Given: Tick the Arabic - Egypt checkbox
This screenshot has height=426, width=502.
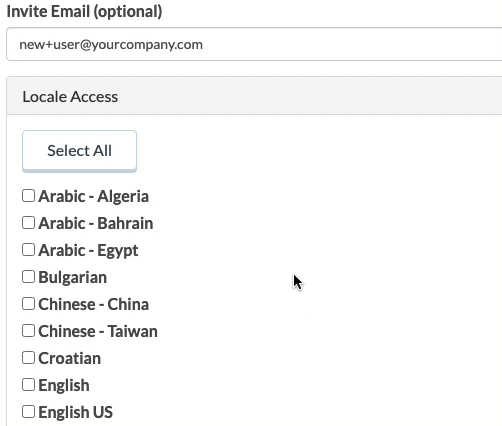Looking at the screenshot, I should (x=28, y=250).
